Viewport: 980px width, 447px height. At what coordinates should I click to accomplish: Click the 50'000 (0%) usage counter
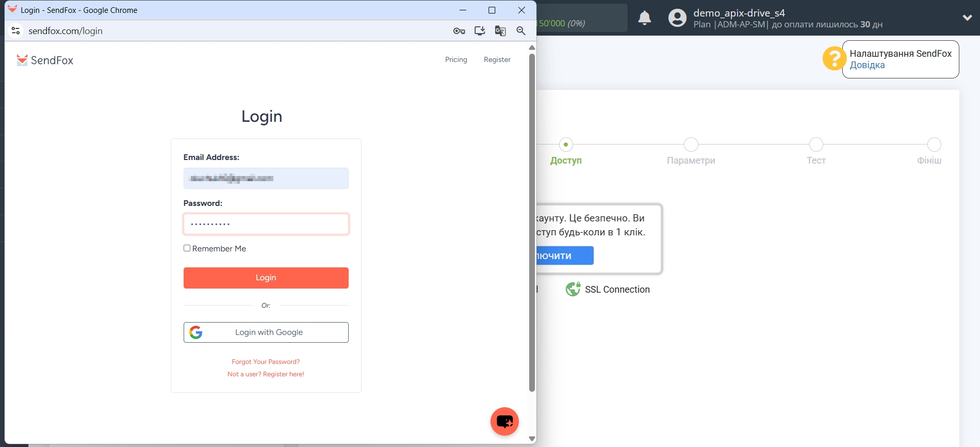point(562,23)
